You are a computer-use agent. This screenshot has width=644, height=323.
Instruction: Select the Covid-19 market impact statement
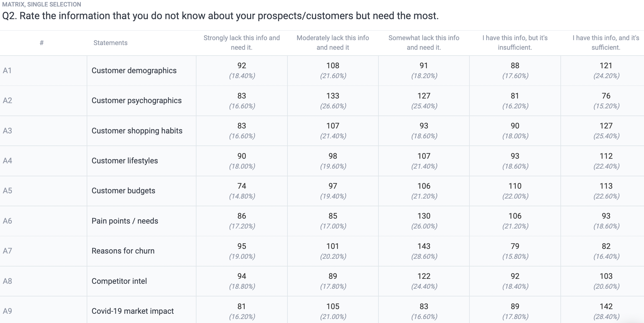click(133, 311)
